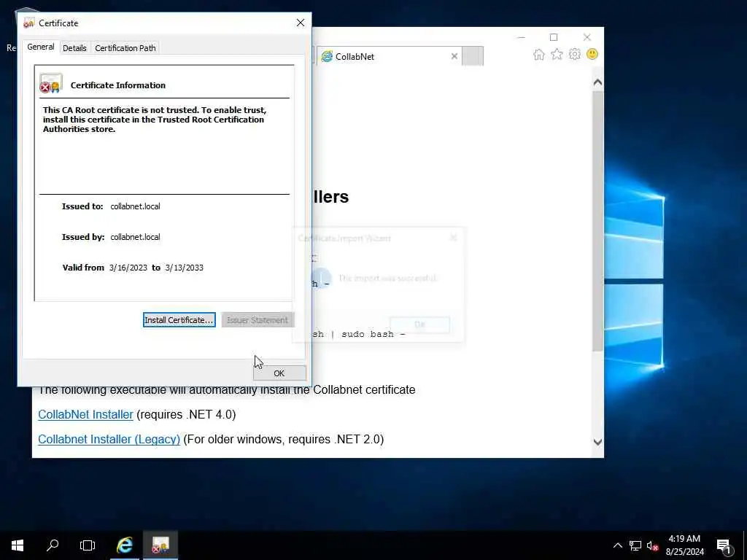Image resolution: width=747 pixels, height=560 pixels.
Task: Click the browser scrollbar up arrow
Action: tap(598, 82)
